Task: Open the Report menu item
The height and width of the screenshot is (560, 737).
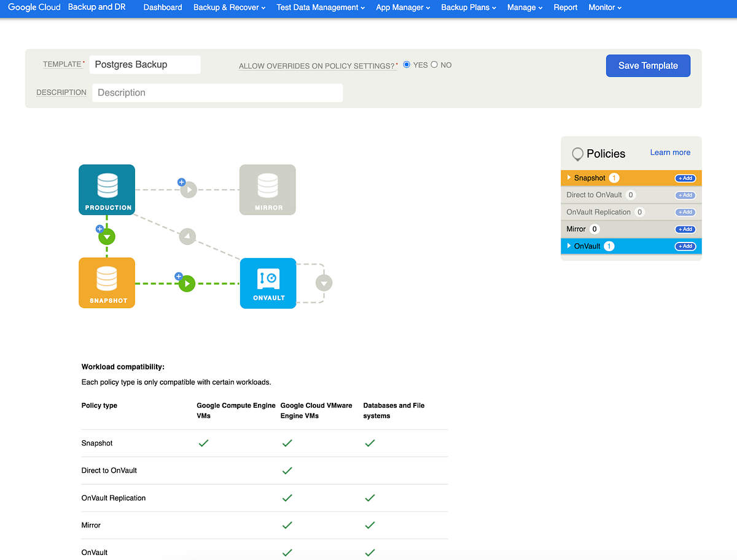Action: [565, 7]
